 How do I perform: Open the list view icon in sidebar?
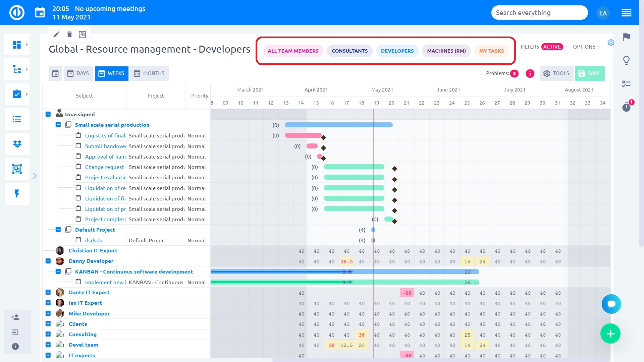click(17, 119)
